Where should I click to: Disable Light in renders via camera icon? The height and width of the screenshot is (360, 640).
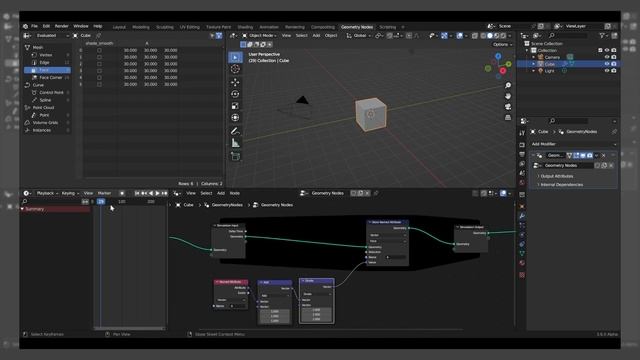pos(613,71)
